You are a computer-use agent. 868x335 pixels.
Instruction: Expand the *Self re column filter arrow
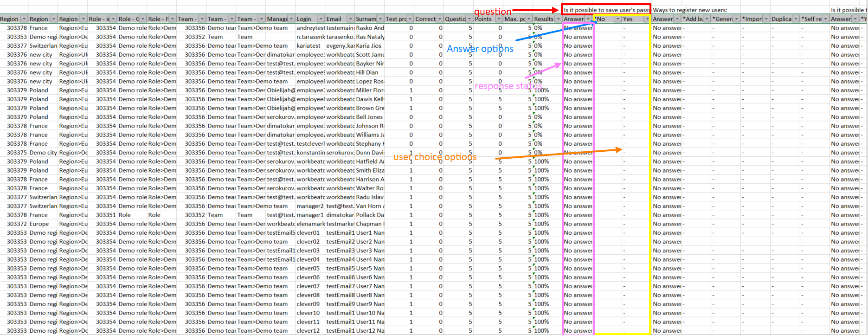[825, 19]
